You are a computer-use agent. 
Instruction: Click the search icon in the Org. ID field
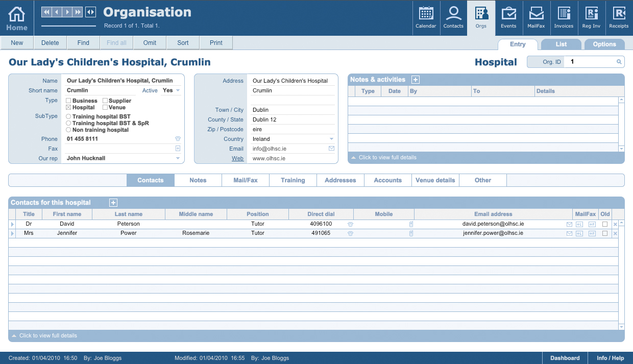(x=619, y=62)
